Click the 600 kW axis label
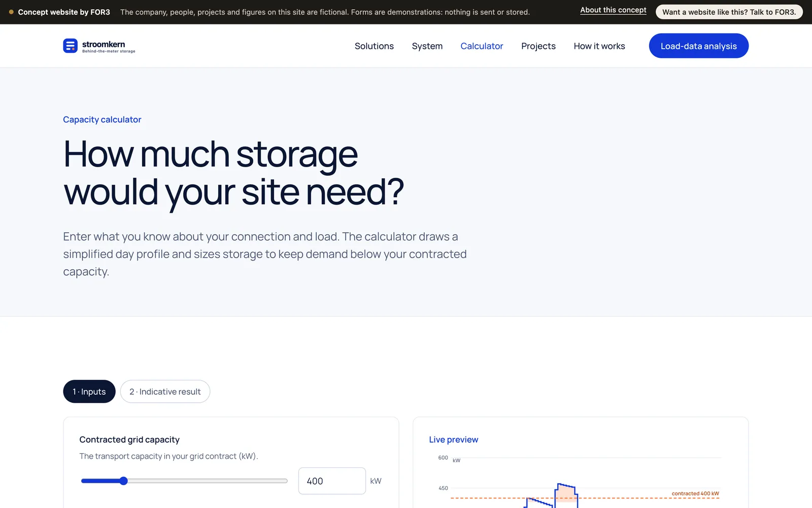The width and height of the screenshot is (812, 508). (443, 458)
